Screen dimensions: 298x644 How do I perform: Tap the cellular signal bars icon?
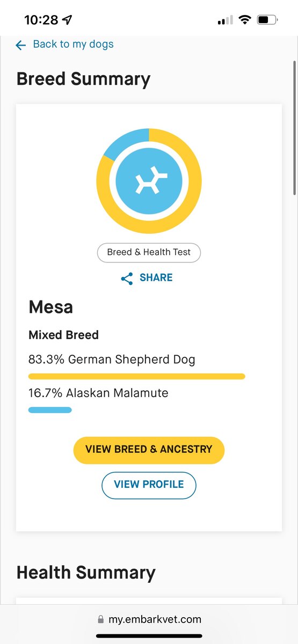[x=225, y=21]
